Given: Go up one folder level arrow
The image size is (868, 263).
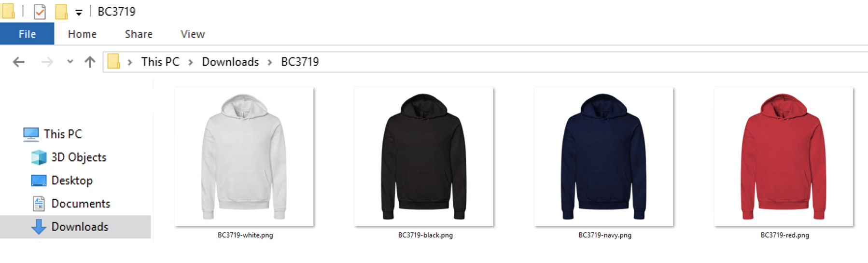Looking at the screenshot, I should [90, 62].
